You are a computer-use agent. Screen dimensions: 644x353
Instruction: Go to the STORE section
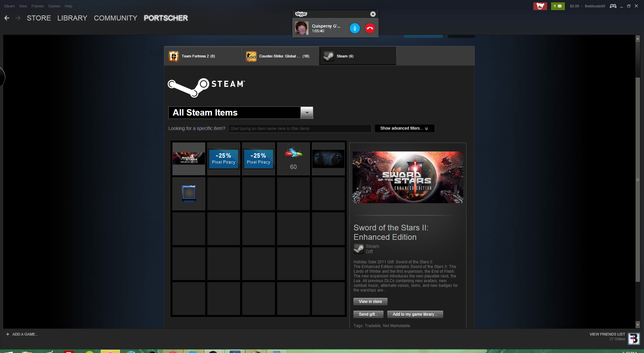39,18
